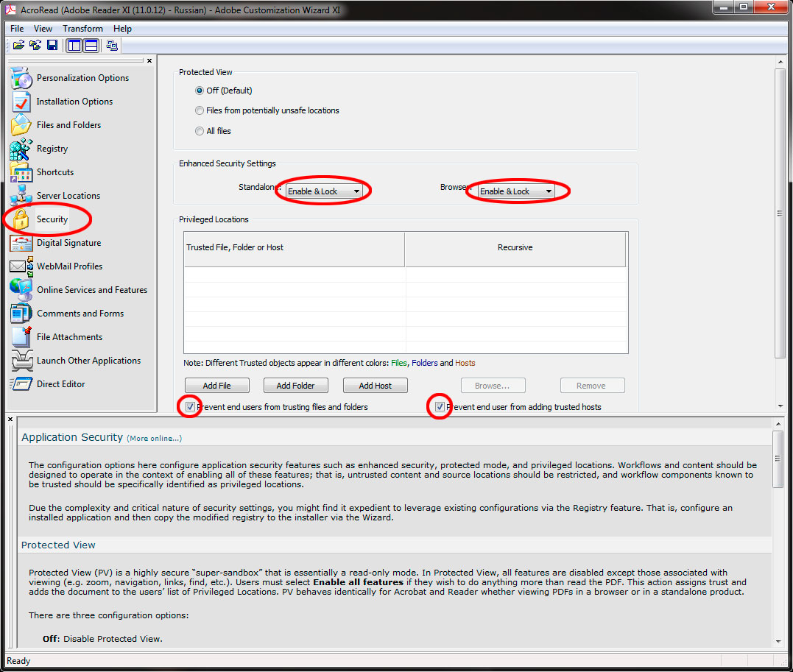Screen dimensions: 793x672
Task: Click the Add Folder button
Action: pyautogui.click(x=296, y=385)
